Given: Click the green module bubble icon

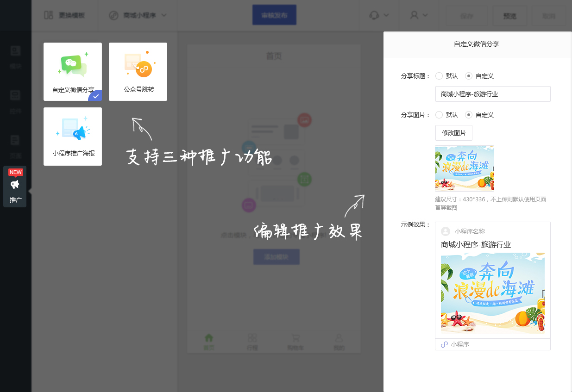Looking at the screenshot, I should [304, 180].
